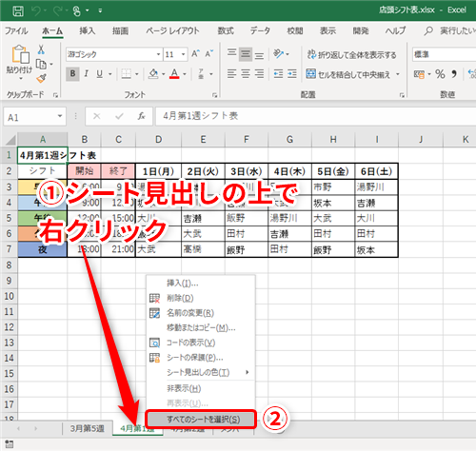
Task: Click 折り返して全体を表示する wrap text button
Action: [351, 55]
